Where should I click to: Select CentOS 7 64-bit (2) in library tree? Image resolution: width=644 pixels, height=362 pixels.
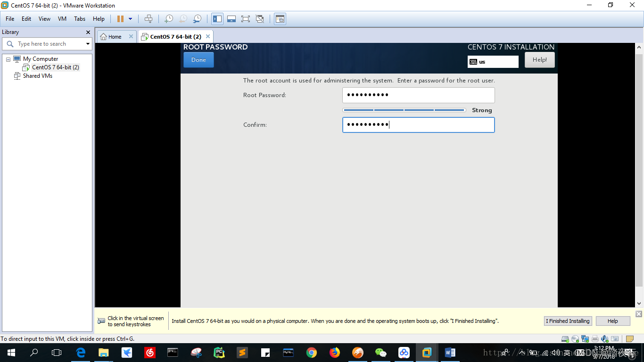56,67
